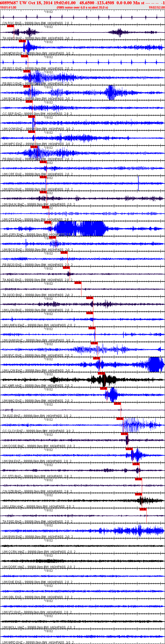Select the 'UW JORV EHZ' station label
Image resolution: width=165 pixels, height=644 pixels.
(x=13, y=235)
